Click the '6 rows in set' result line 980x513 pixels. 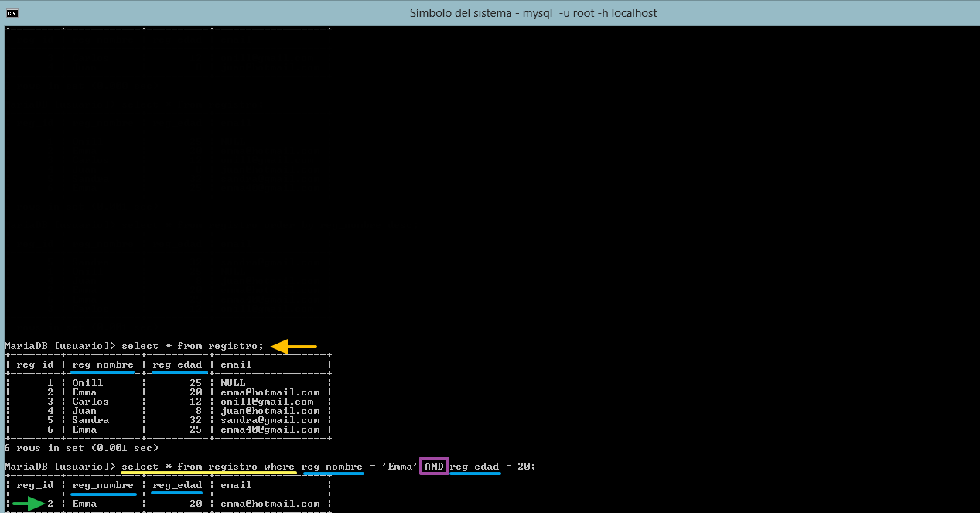click(81, 448)
